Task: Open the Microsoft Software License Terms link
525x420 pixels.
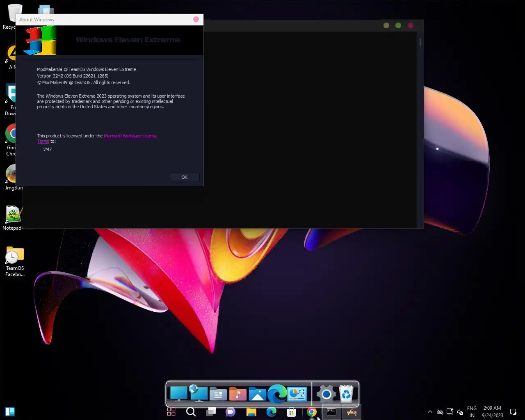Action: tap(130, 136)
